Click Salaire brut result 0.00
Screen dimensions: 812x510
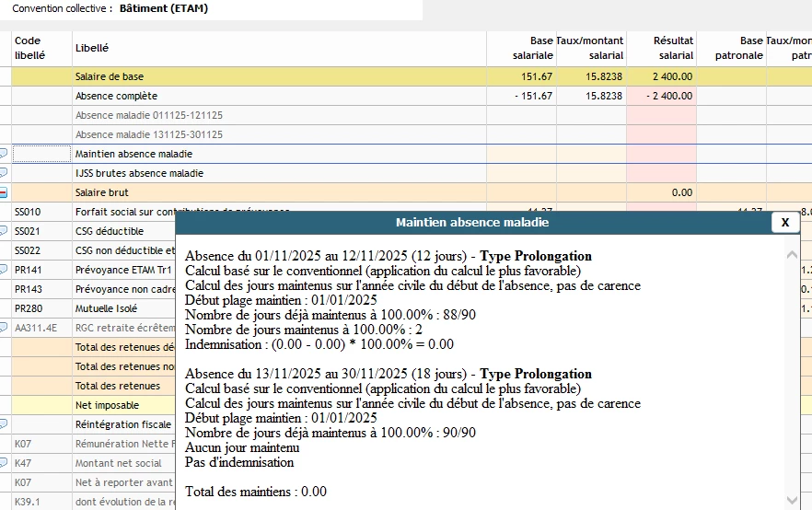(682, 192)
